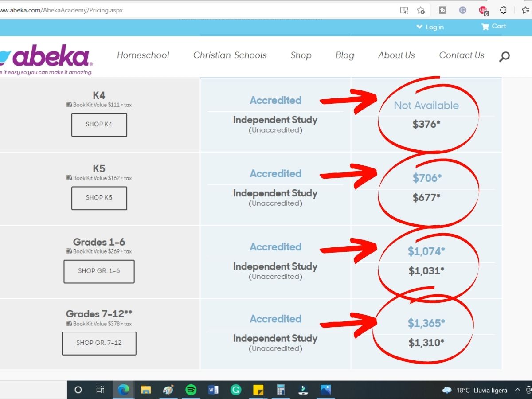Go to the Blog menu item
The image size is (532, 399).
[345, 55]
